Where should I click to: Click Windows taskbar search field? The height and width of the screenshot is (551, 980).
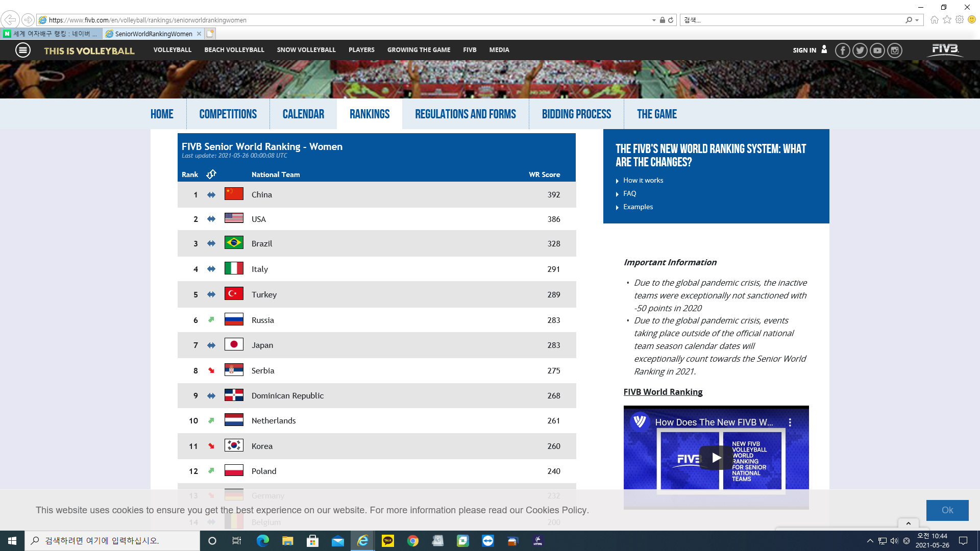coord(112,541)
